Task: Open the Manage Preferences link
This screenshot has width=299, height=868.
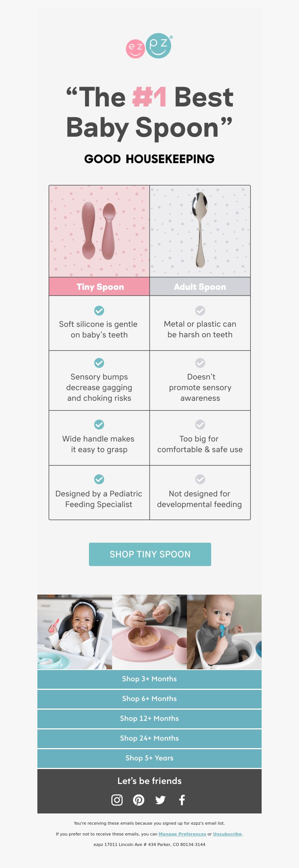Action: 182,834
